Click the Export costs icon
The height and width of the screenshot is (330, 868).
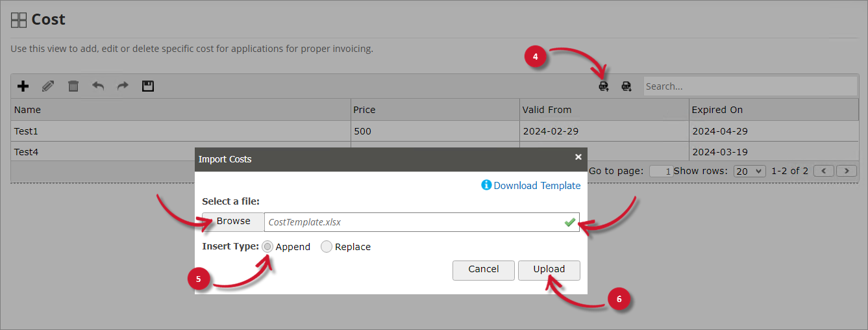tap(626, 86)
